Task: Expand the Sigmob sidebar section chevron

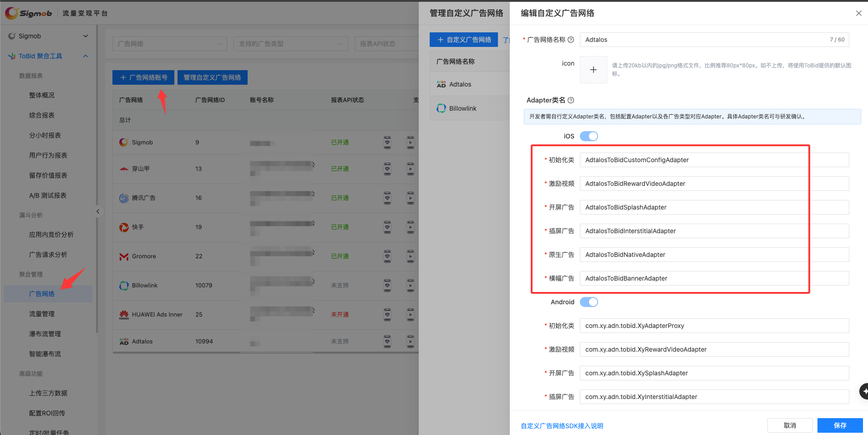Action: [x=86, y=36]
